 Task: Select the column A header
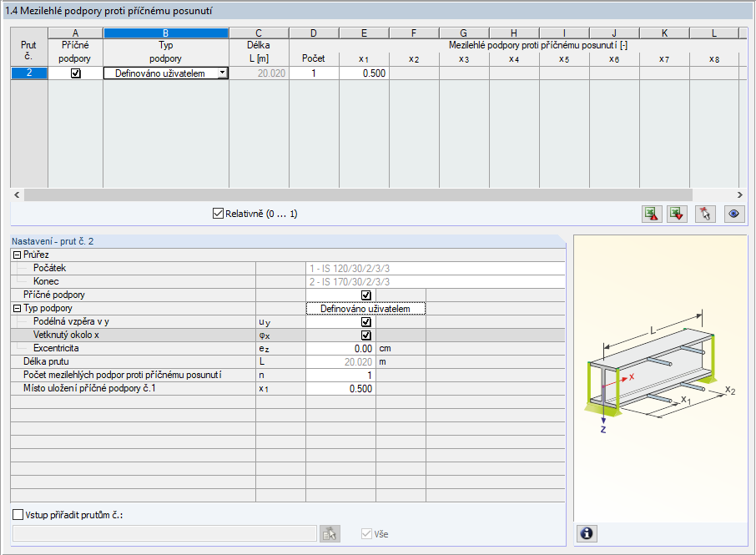[x=75, y=33]
